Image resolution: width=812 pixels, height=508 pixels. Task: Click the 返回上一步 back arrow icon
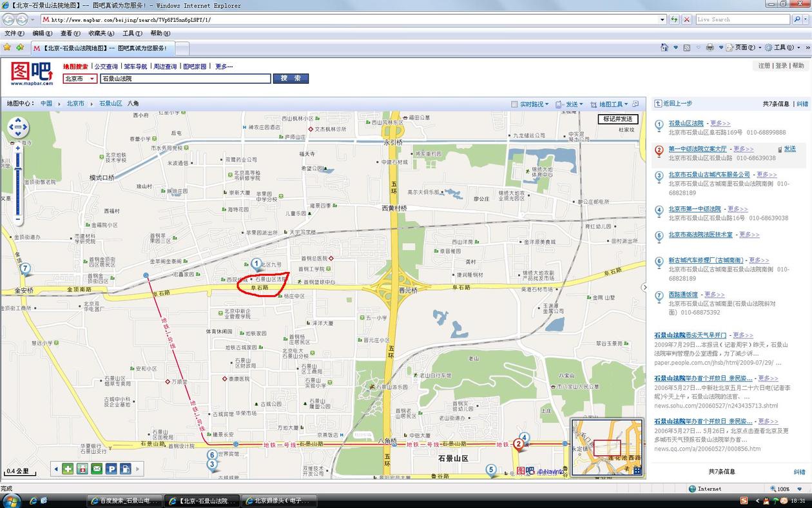coord(658,103)
